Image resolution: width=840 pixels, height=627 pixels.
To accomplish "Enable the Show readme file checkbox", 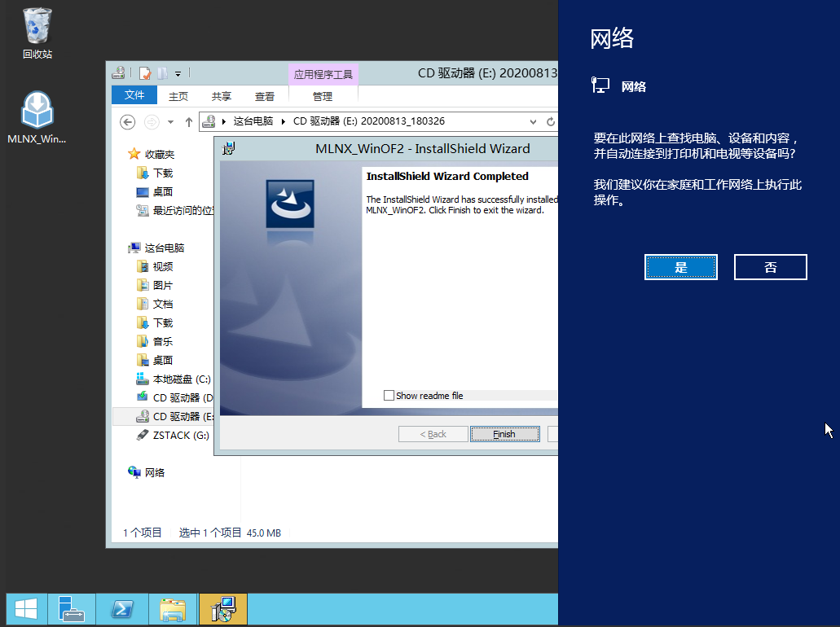I will 389,396.
